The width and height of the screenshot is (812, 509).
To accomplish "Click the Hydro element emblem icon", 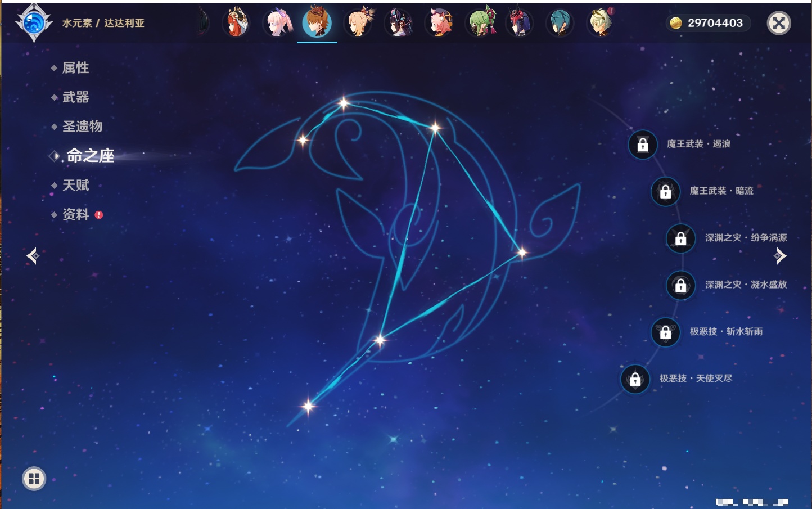I will 34,23.
